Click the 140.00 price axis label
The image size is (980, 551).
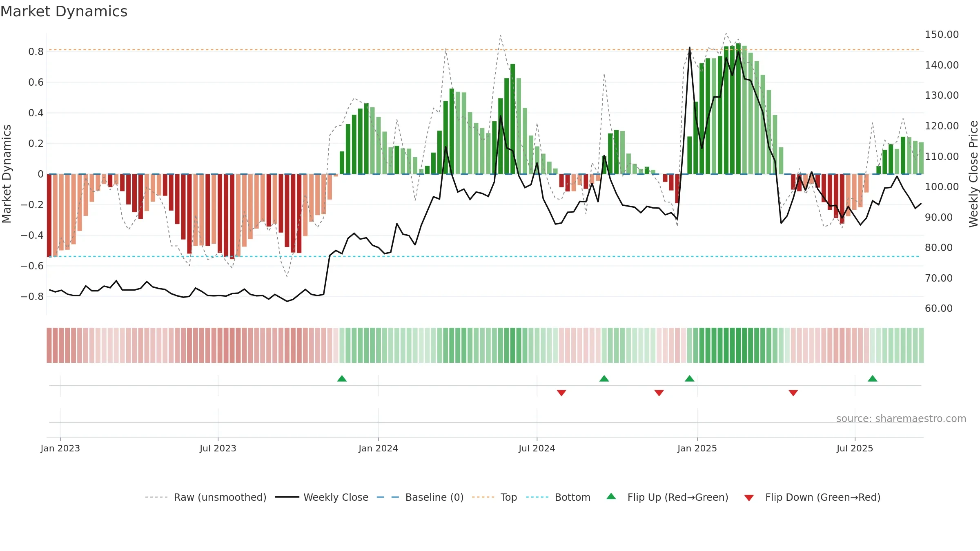[942, 65]
